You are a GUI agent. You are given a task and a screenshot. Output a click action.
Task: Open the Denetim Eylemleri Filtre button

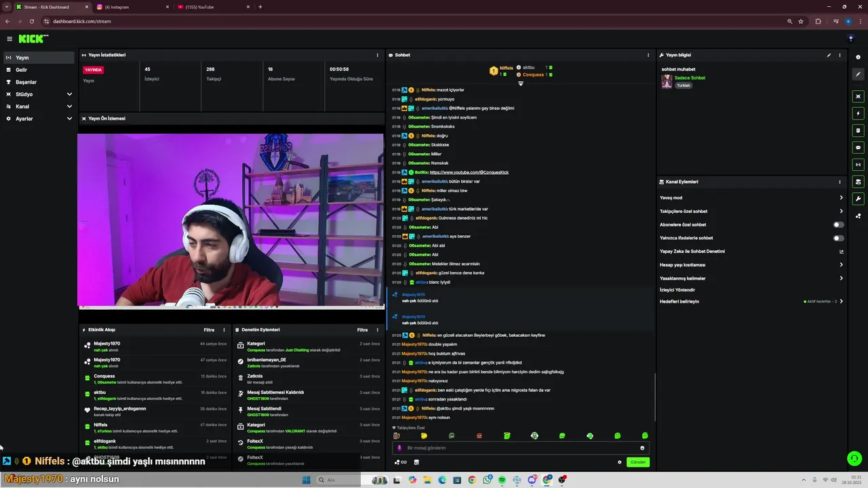(x=363, y=330)
